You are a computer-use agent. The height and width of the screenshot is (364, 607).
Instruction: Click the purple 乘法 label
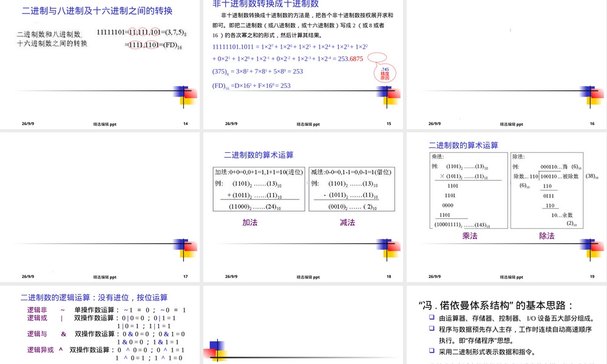click(x=470, y=236)
